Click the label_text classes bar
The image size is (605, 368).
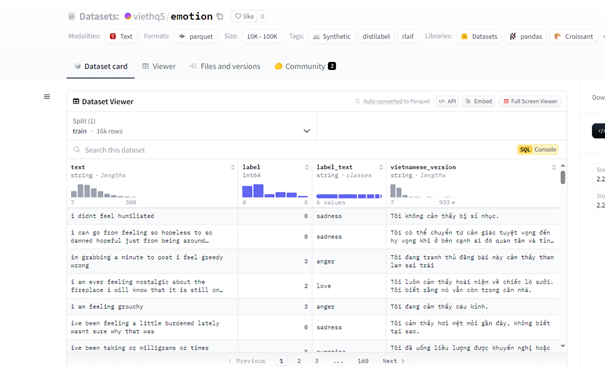[349, 196]
